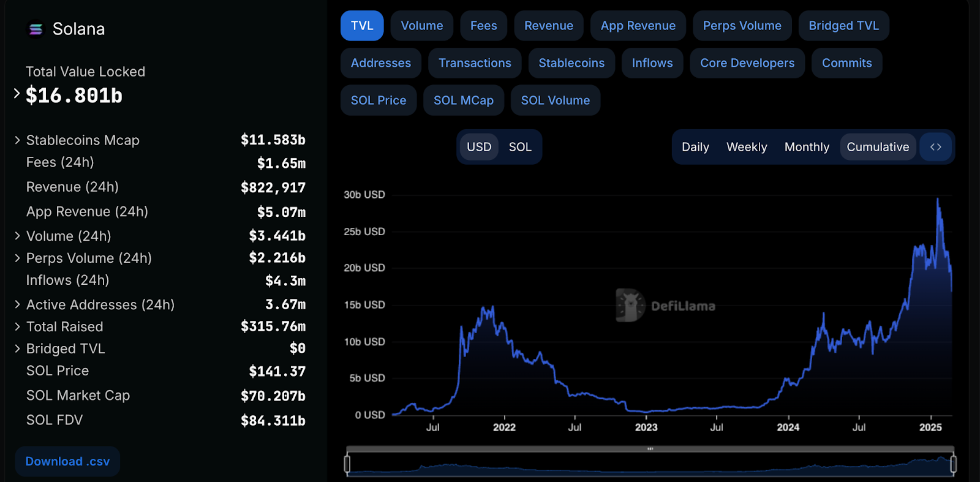Click the Revenue (24h) value $822,917
The width and height of the screenshot is (980, 482).
tap(273, 187)
